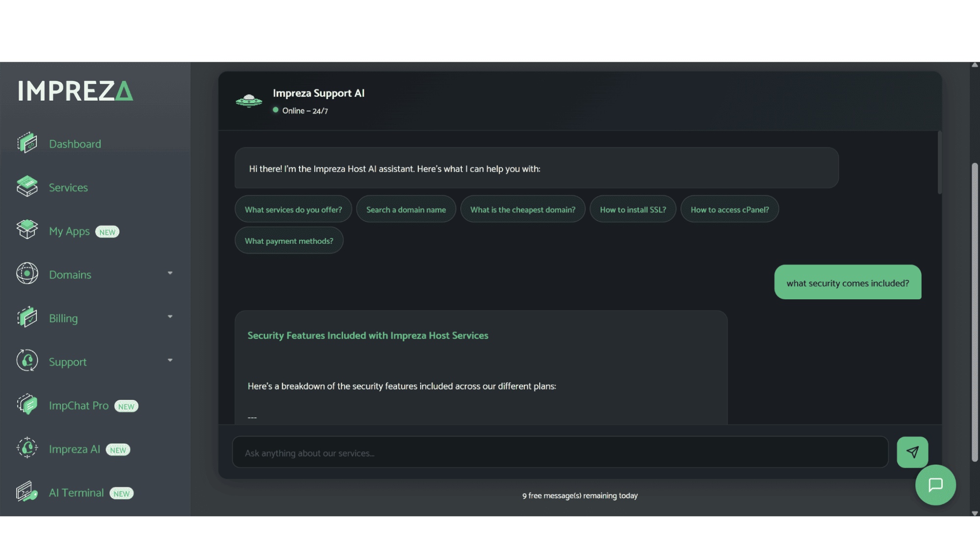This screenshot has width=980, height=552.
Task: Click 'How to access cPanel?' chip
Action: click(729, 210)
